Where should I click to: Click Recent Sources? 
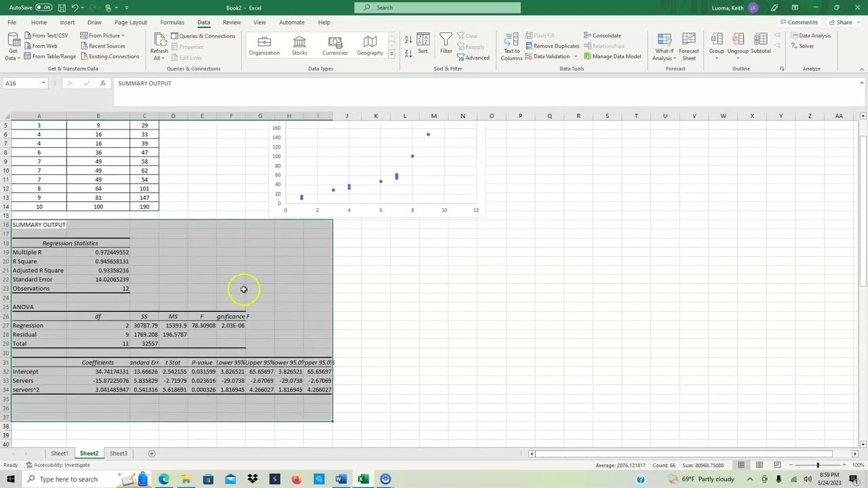102,46
